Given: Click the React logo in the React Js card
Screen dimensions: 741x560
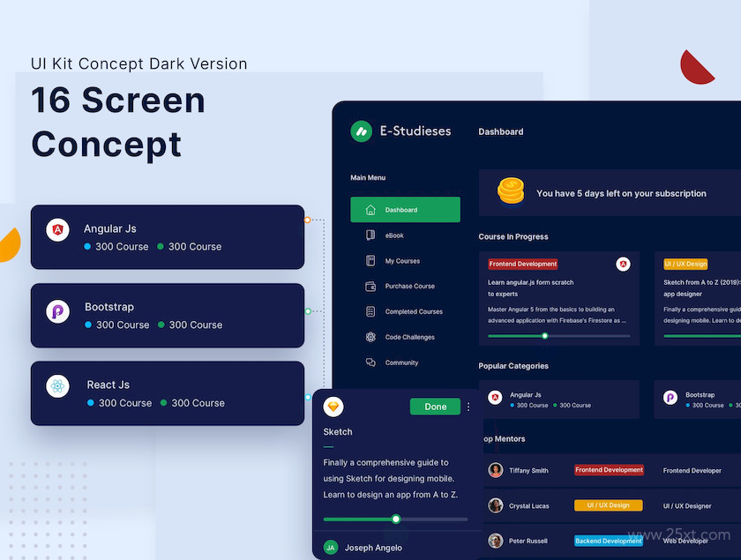Looking at the screenshot, I should coord(57,386).
